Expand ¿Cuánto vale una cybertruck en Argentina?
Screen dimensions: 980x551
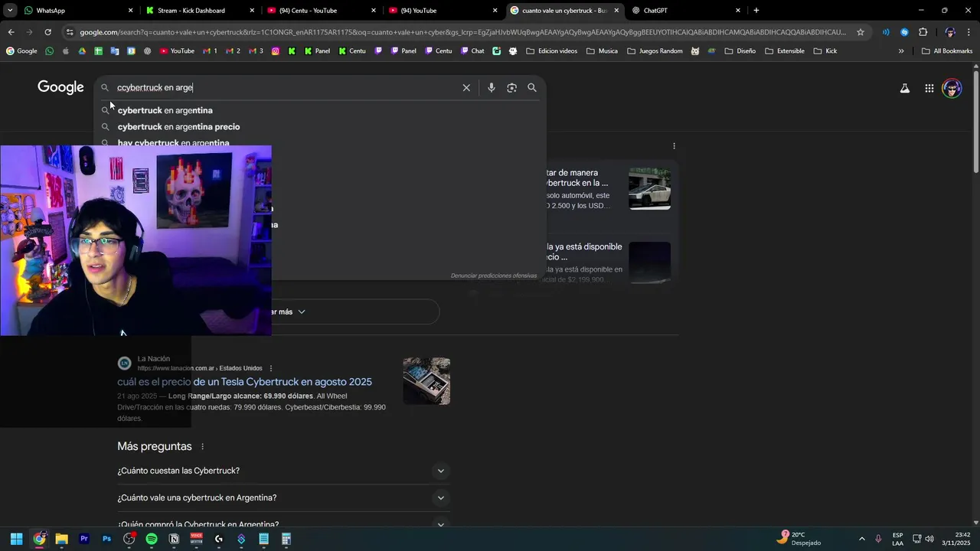click(283, 498)
